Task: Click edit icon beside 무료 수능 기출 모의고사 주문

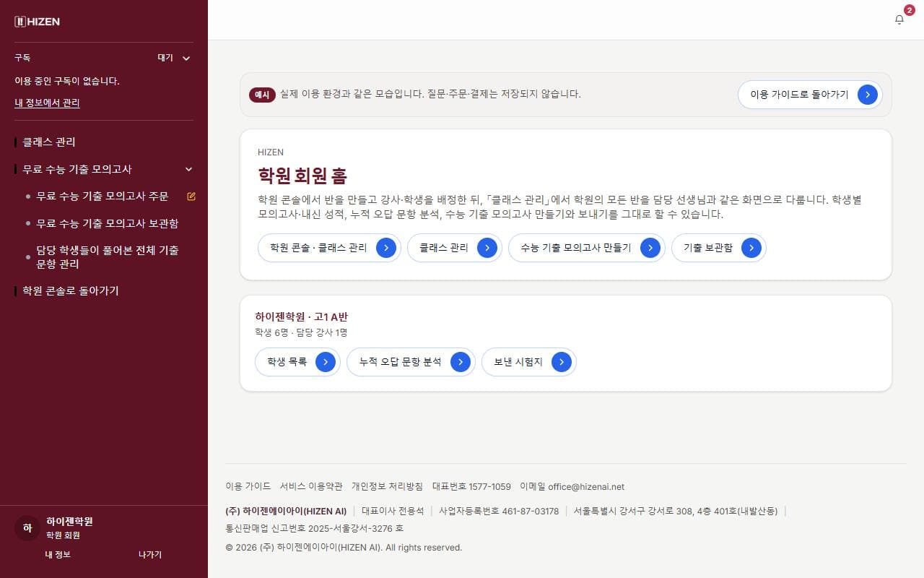Action: click(191, 196)
